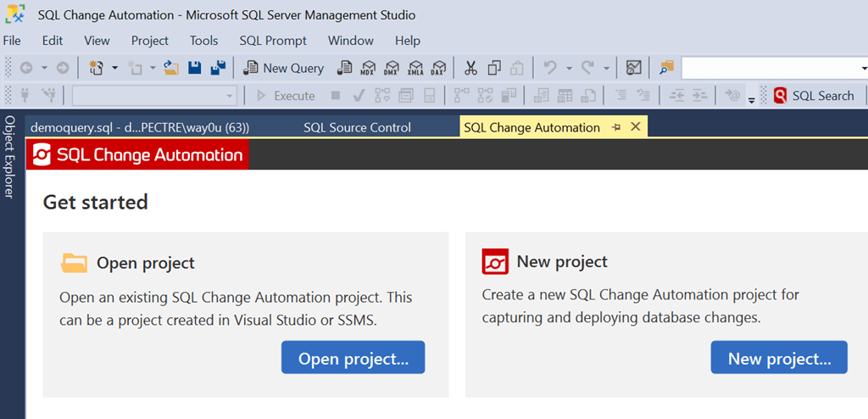Screen dimensions: 868x419
Task: Click Display Estimated Execution Plan icon
Action: click(x=382, y=95)
